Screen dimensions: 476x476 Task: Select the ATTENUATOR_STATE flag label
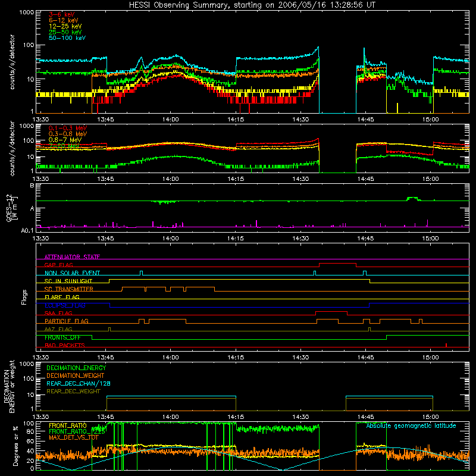[72, 257]
